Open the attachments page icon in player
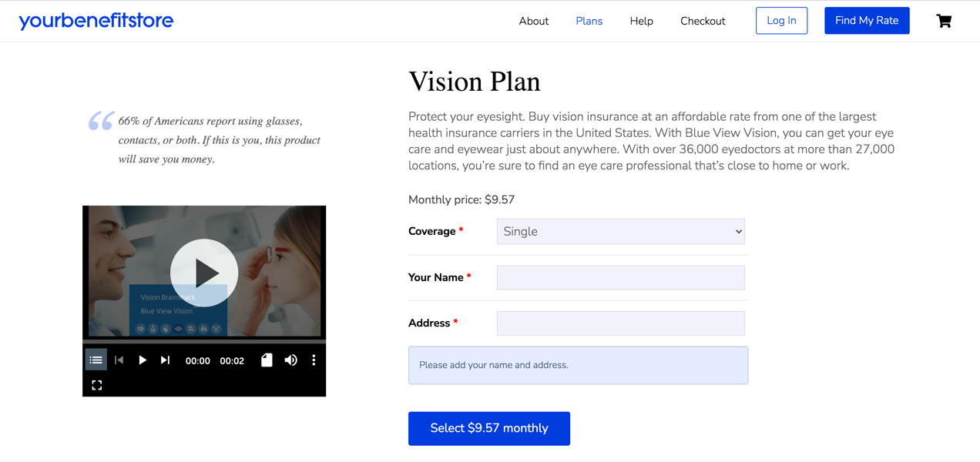 click(267, 360)
